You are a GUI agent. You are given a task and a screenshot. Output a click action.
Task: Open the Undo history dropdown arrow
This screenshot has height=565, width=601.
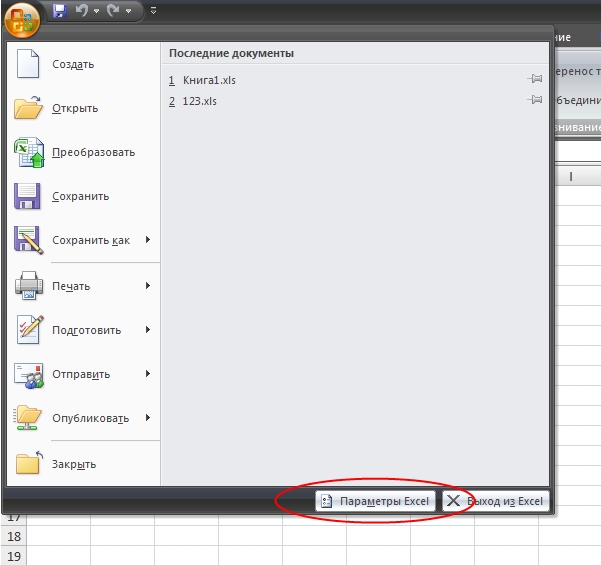(97, 11)
